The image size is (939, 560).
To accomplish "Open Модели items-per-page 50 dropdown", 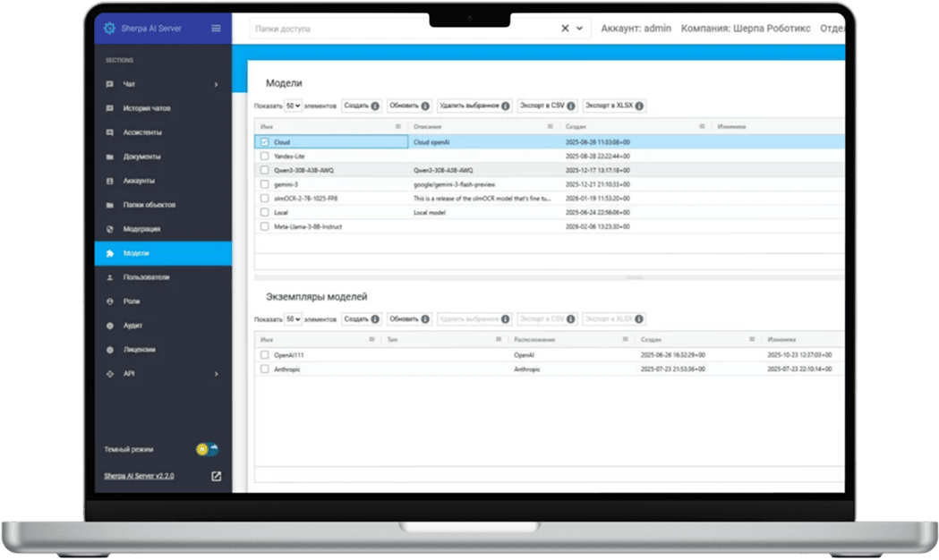I will 293,106.
